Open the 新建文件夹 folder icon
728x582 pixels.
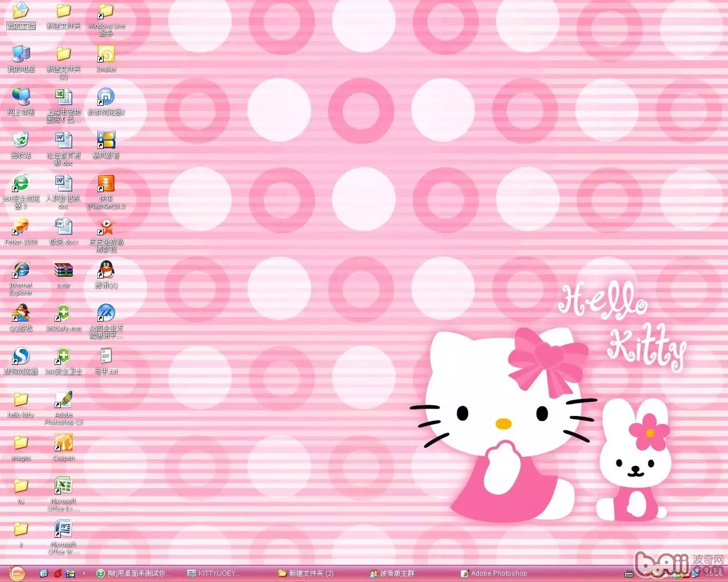click(63, 15)
